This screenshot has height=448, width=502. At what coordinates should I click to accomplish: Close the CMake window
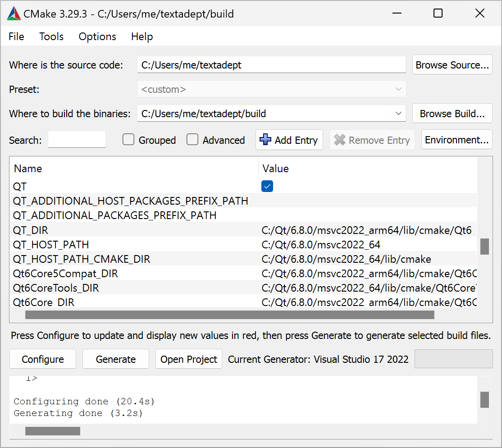(479, 13)
